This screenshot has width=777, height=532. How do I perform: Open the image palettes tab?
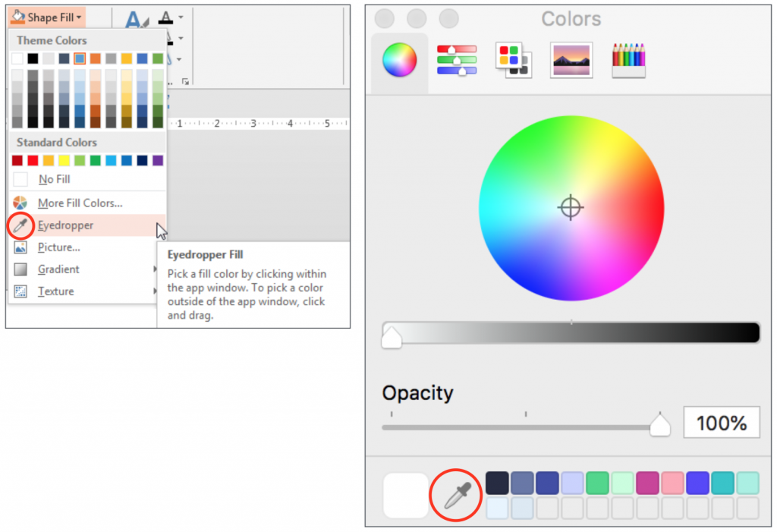[x=571, y=60]
